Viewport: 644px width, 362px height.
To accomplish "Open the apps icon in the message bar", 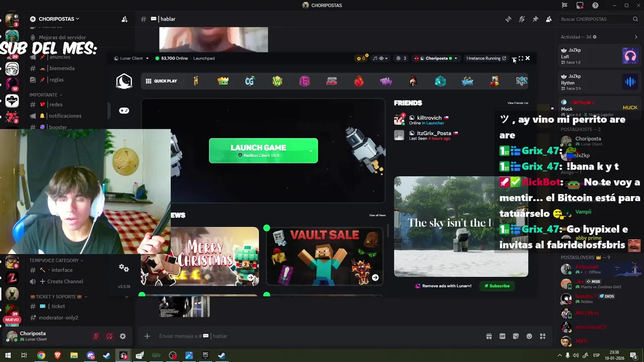I will (542, 336).
